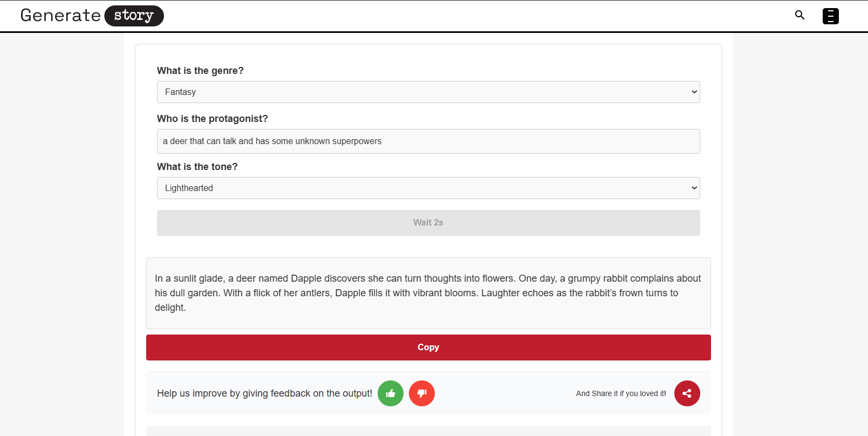Viewport: 868px width, 436px height.
Task: Click the "What is the tone?" label
Action: pyautogui.click(x=197, y=167)
